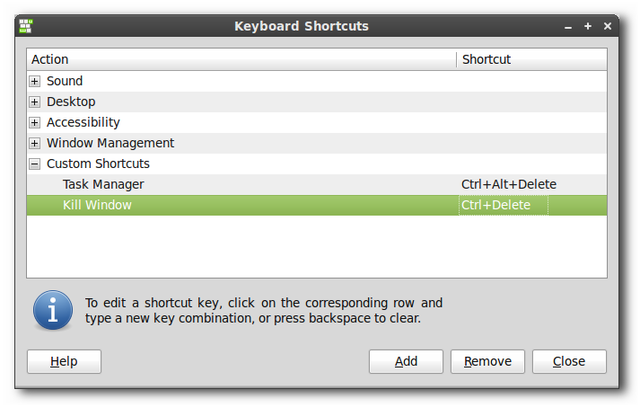Click the blue information icon

(53, 310)
